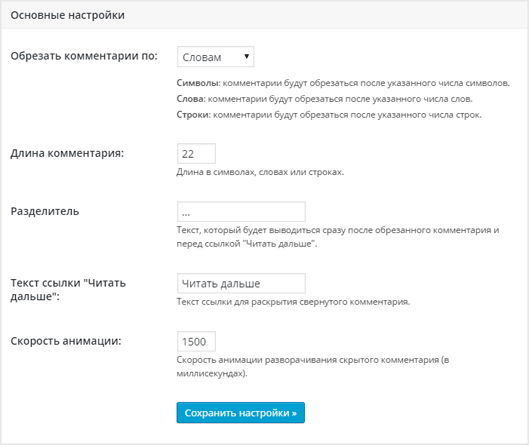Click the 'Строки:' description line
529x445 pixels.
click(329, 115)
